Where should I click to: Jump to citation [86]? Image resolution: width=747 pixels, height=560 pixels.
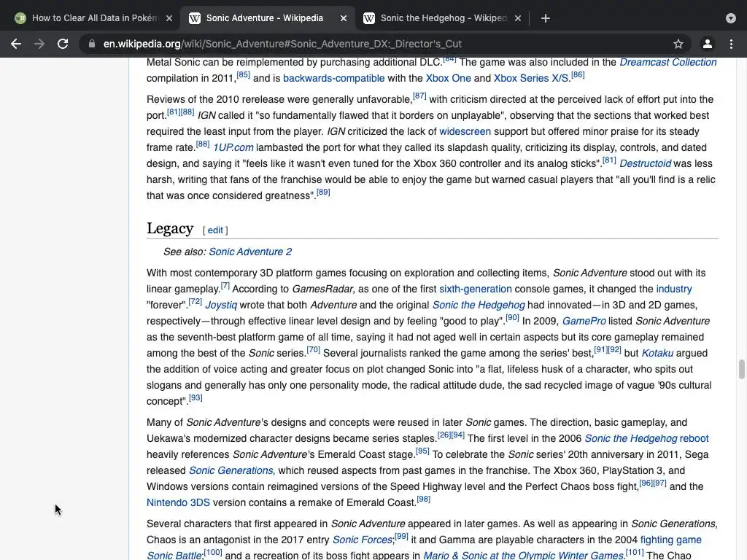pyautogui.click(x=578, y=75)
